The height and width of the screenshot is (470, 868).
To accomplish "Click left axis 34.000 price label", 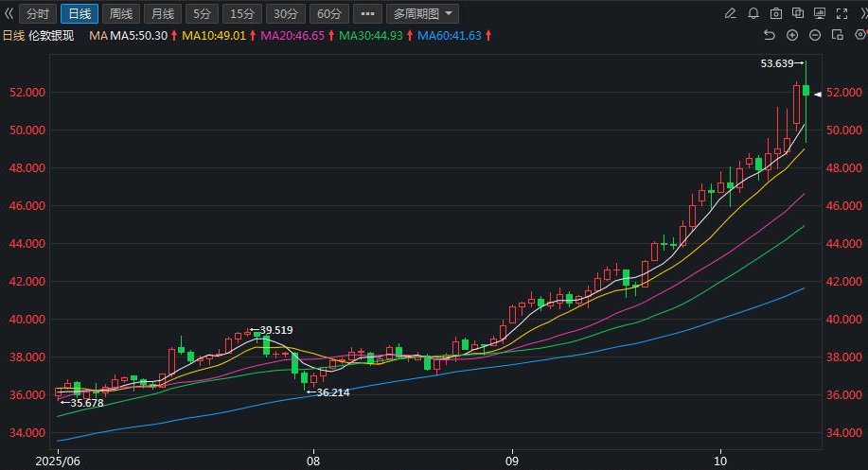I will 27,432.
